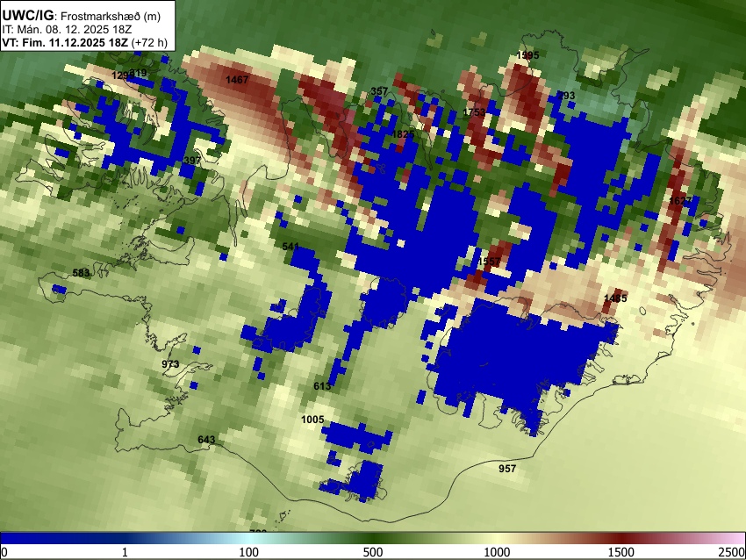Click the map value label 1467
The image size is (746, 560).
click(237, 80)
